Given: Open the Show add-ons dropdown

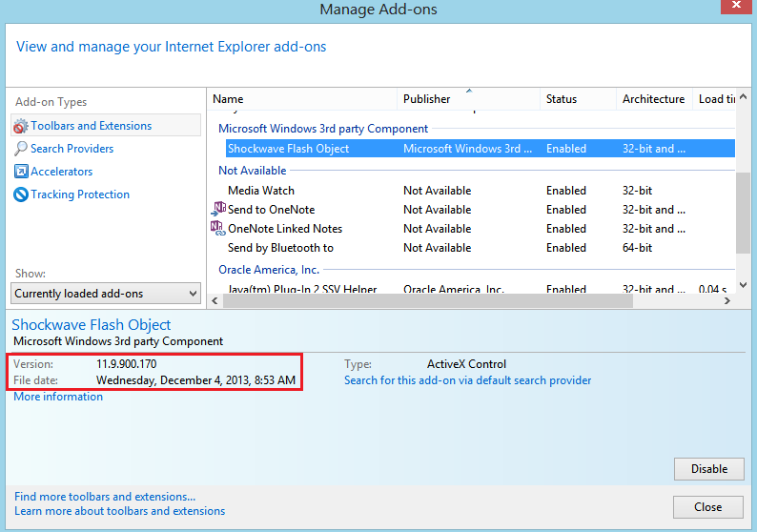Looking at the screenshot, I should (x=106, y=294).
